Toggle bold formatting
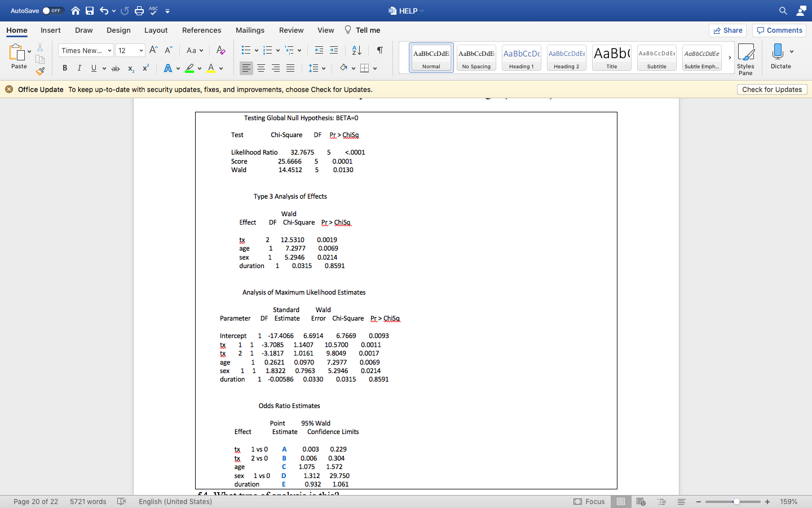This screenshot has height=508, width=812. coord(65,68)
